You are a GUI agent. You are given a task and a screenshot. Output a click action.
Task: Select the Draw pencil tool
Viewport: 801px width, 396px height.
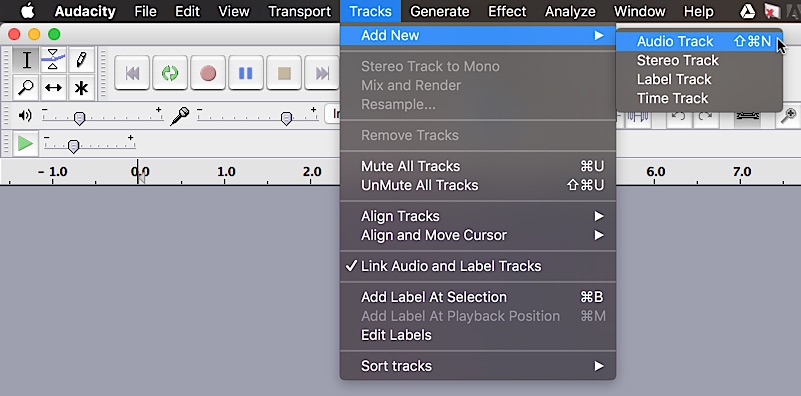point(81,60)
